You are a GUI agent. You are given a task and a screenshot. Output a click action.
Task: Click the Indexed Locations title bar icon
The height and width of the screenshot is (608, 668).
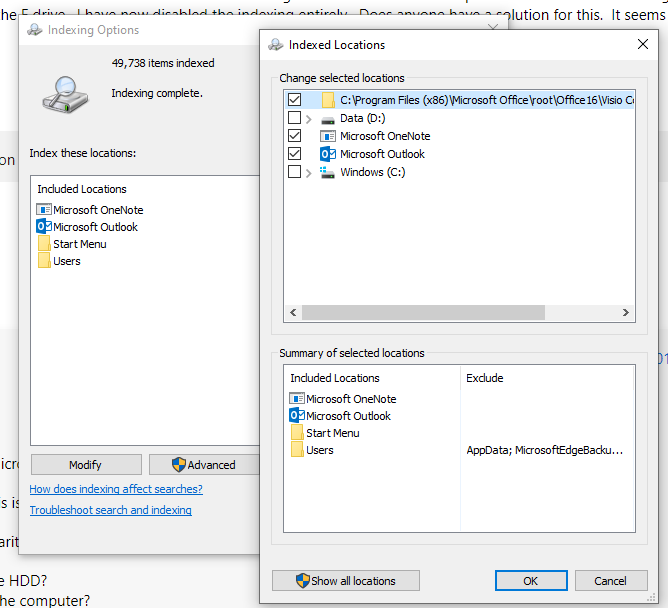[x=276, y=45]
